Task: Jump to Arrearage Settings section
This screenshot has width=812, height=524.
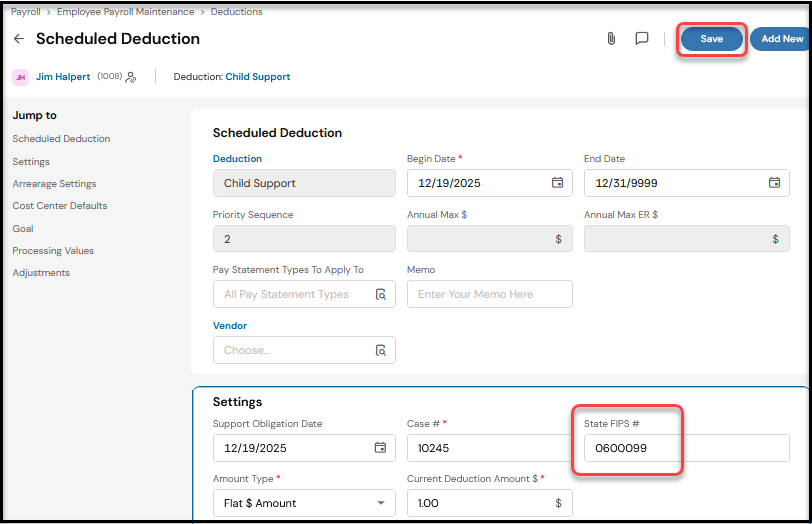Action: tap(54, 184)
